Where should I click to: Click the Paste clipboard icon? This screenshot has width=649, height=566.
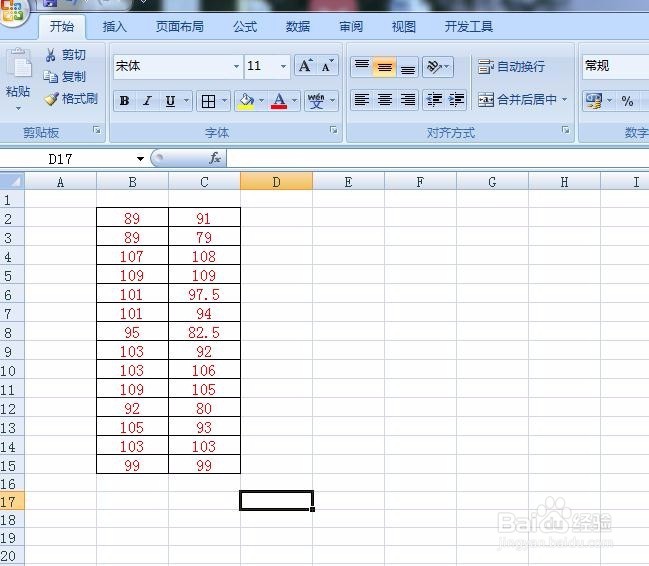tap(19, 64)
